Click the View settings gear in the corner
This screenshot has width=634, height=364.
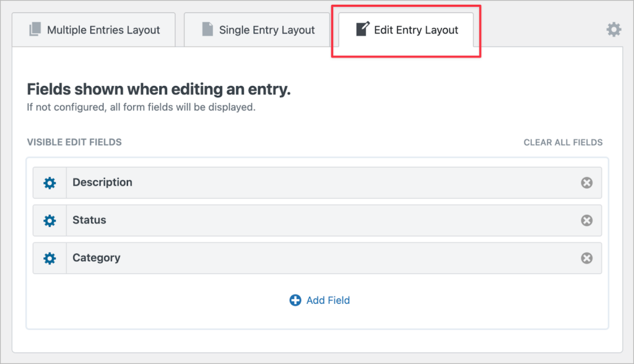pyautogui.click(x=614, y=29)
